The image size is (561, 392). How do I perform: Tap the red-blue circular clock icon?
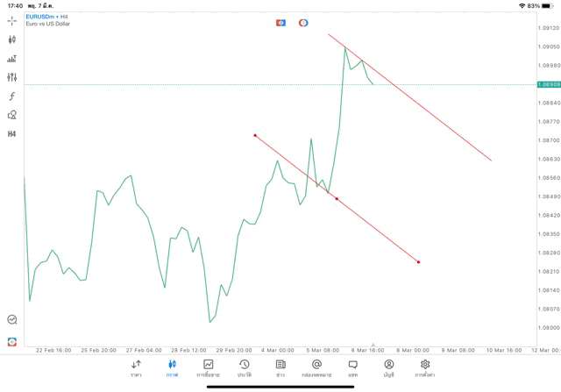coord(303,23)
